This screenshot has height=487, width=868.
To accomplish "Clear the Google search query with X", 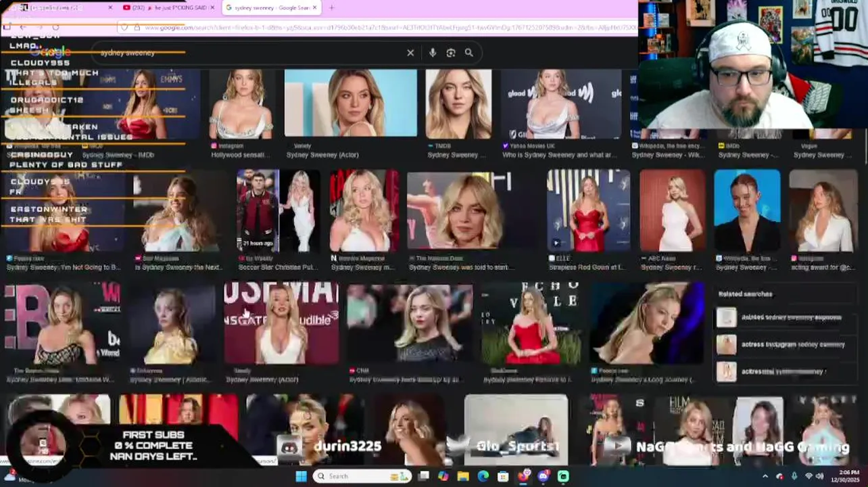I will tap(410, 53).
